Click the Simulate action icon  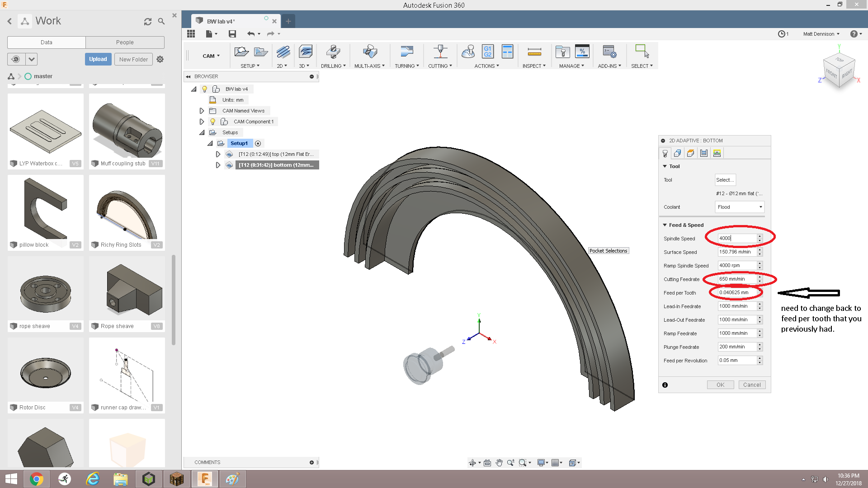(468, 52)
